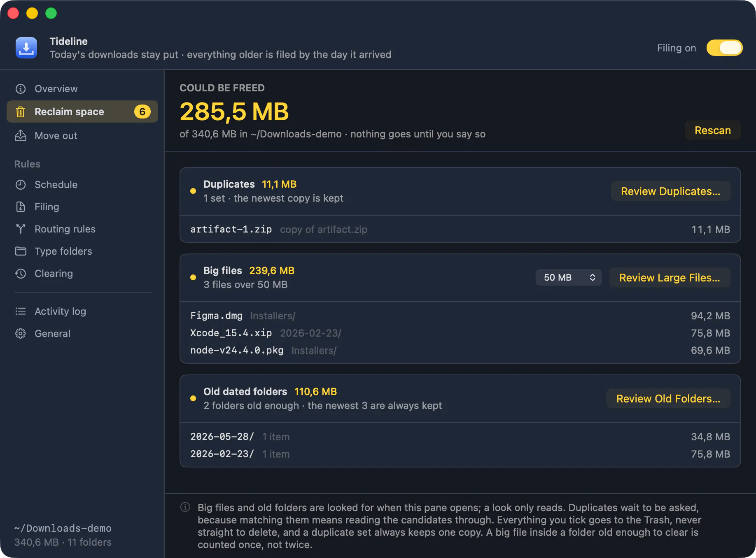View the Activity log
The width and height of the screenshot is (756, 558).
coord(82,312)
